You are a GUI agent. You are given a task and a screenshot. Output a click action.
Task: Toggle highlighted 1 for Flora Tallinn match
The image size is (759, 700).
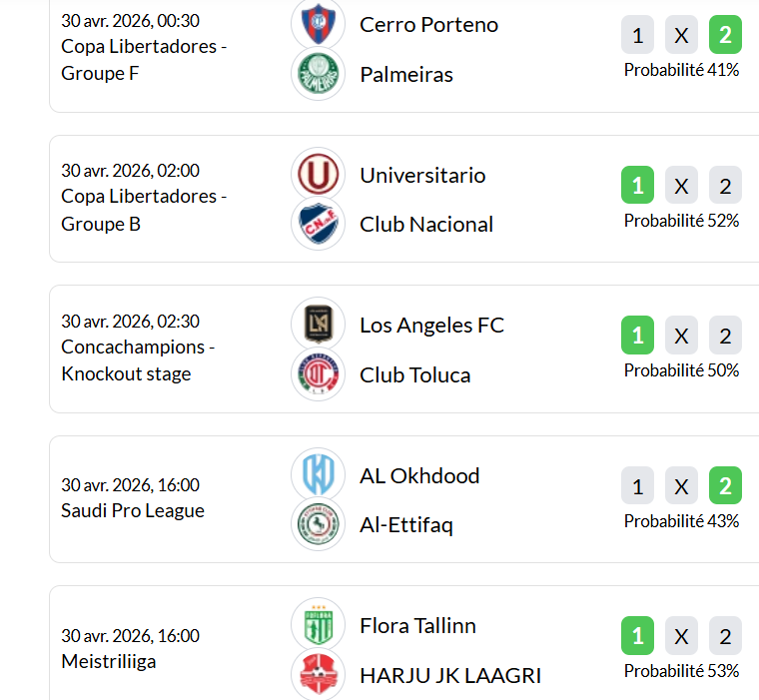point(637,636)
